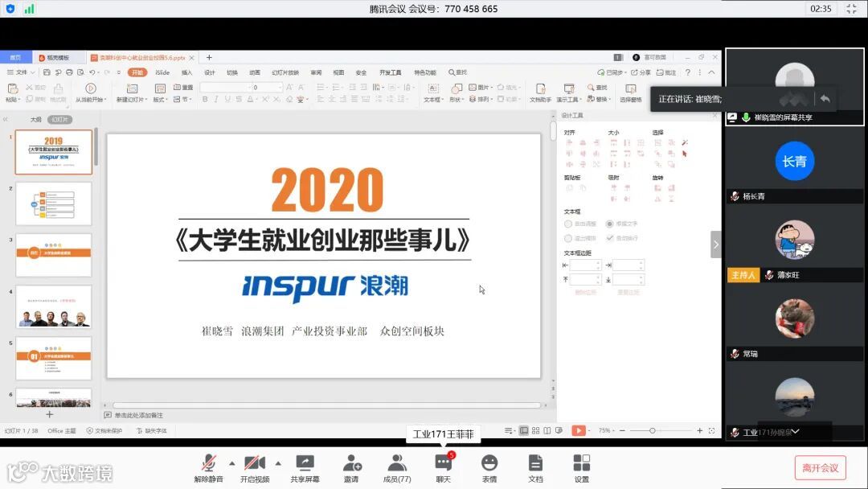The image size is (868, 489).
Task: Select slide 2 thumbnail
Action: (x=54, y=203)
